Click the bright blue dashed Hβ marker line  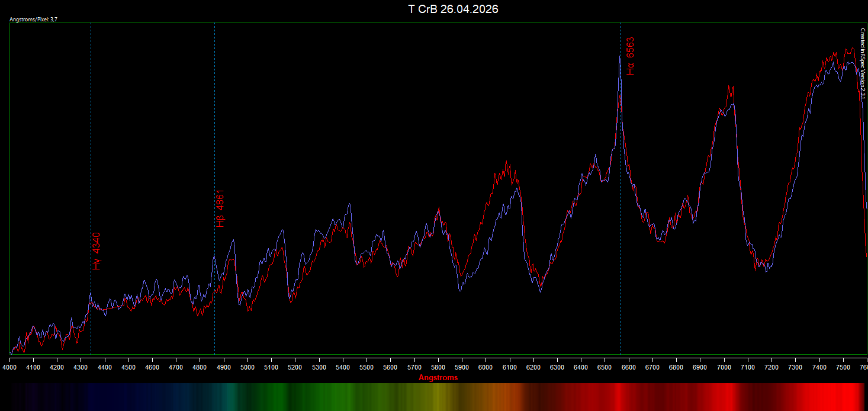tap(214, 188)
